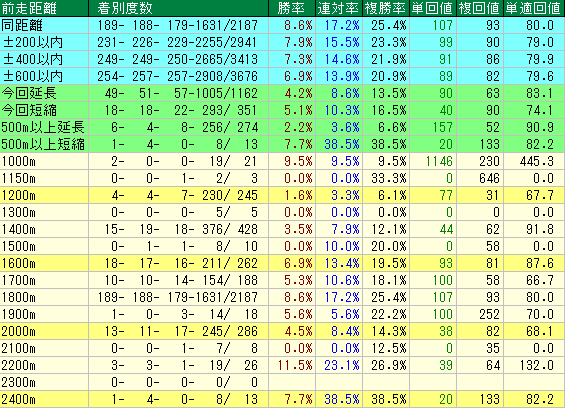565x408 pixels.
Task: Select the 2400m row at the bottom
Action: [282, 399]
